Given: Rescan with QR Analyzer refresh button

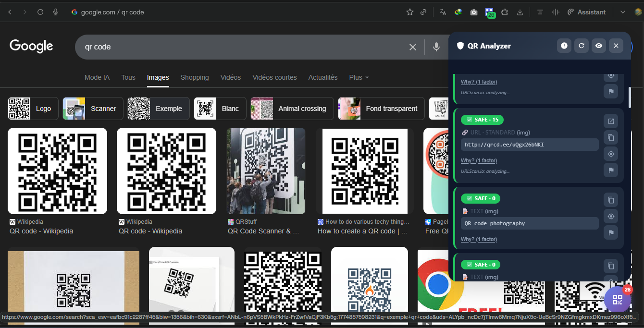Looking at the screenshot, I should click(582, 46).
